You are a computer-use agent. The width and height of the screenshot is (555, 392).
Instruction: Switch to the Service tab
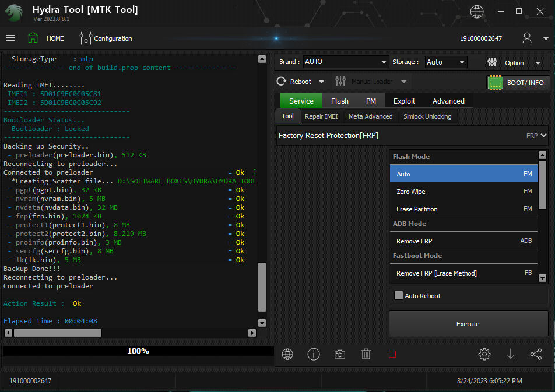301,101
